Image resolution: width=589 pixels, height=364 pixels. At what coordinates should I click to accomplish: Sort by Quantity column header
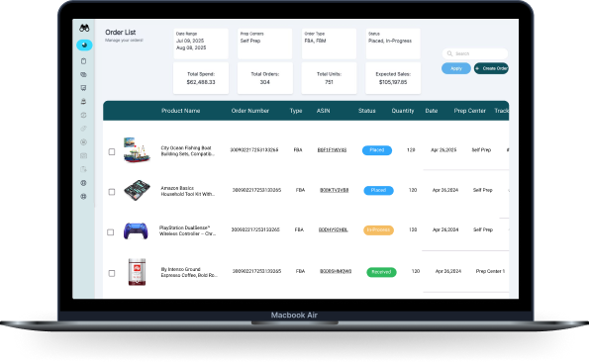pos(403,111)
